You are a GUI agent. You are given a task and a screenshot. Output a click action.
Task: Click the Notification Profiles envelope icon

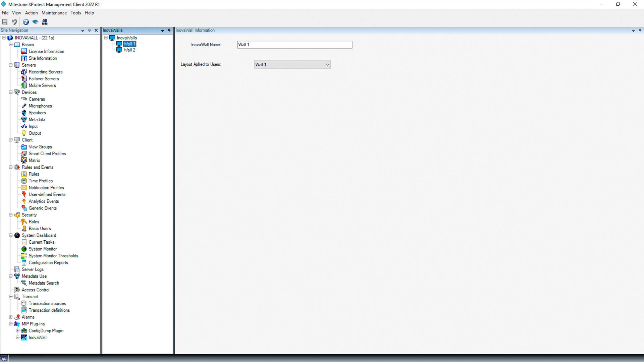(x=24, y=188)
